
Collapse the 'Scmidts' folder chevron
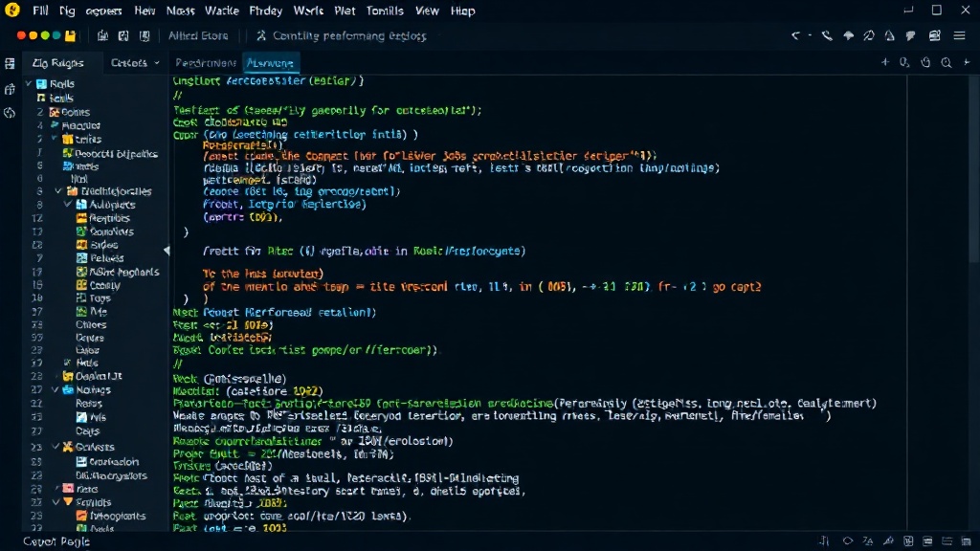[x=55, y=502]
